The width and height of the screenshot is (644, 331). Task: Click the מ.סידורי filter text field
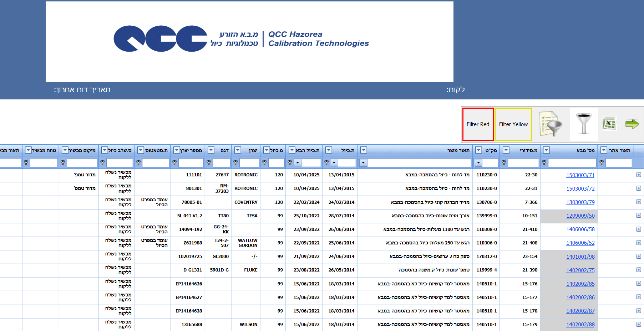coord(523,163)
